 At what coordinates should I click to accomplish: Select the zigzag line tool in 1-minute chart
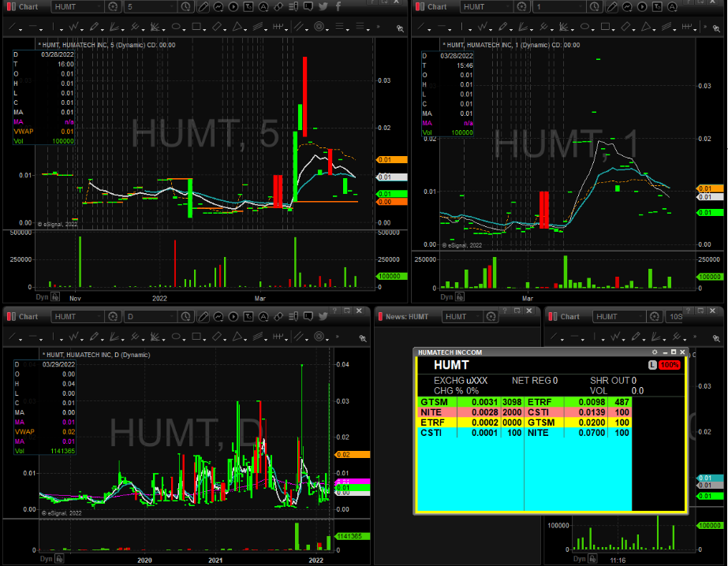tap(483, 27)
